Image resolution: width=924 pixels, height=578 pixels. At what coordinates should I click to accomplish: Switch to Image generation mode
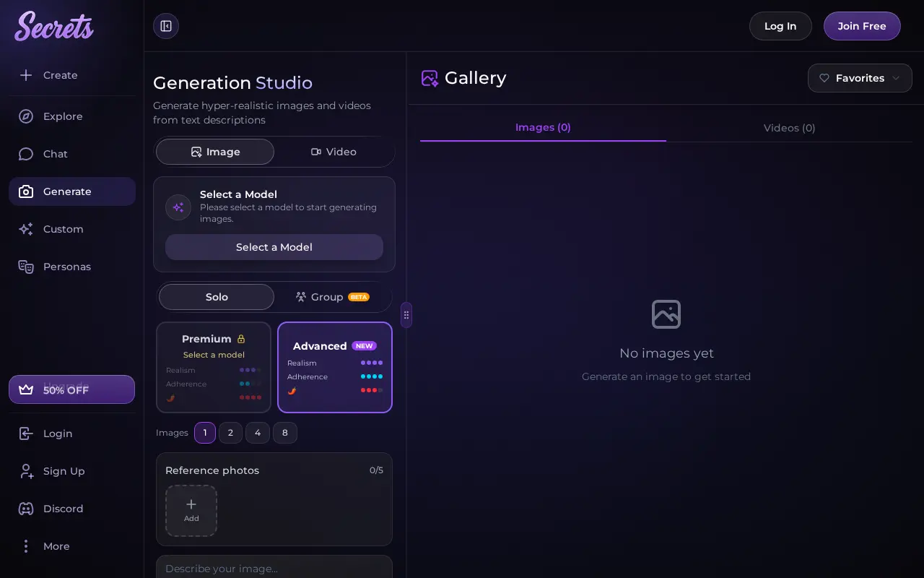215,152
